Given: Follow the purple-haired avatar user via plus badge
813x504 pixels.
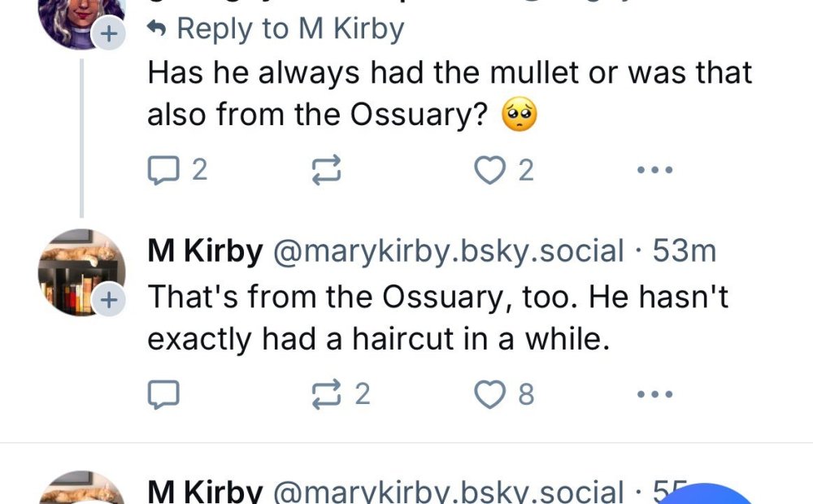Looking at the screenshot, I should pyautogui.click(x=107, y=34).
